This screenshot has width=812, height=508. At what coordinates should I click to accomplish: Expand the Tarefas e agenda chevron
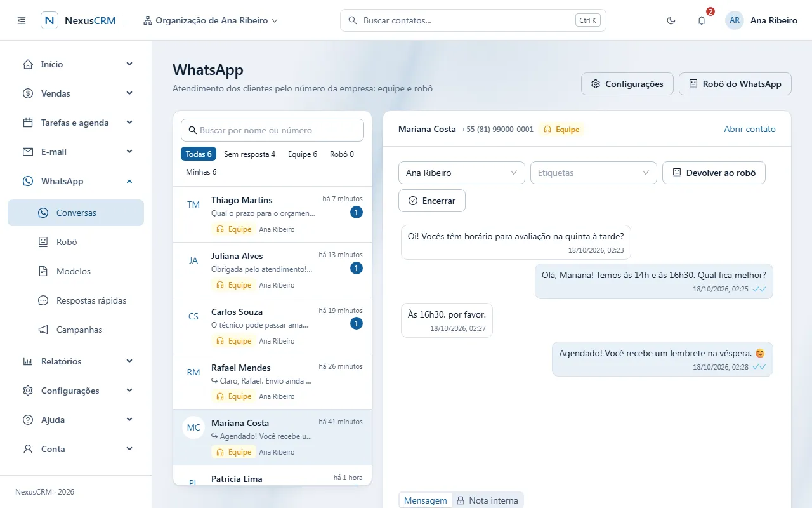click(x=129, y=123)
